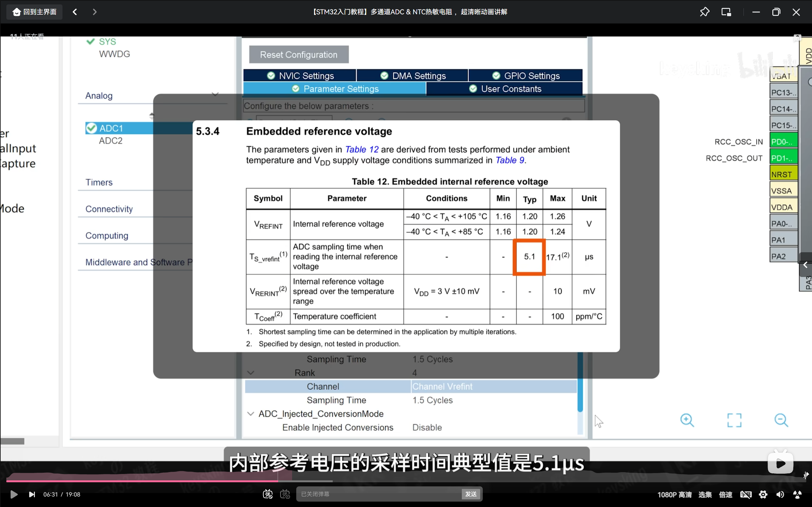812x507 pixels.
Task: Go back with the left arrow
Action: 75,12
